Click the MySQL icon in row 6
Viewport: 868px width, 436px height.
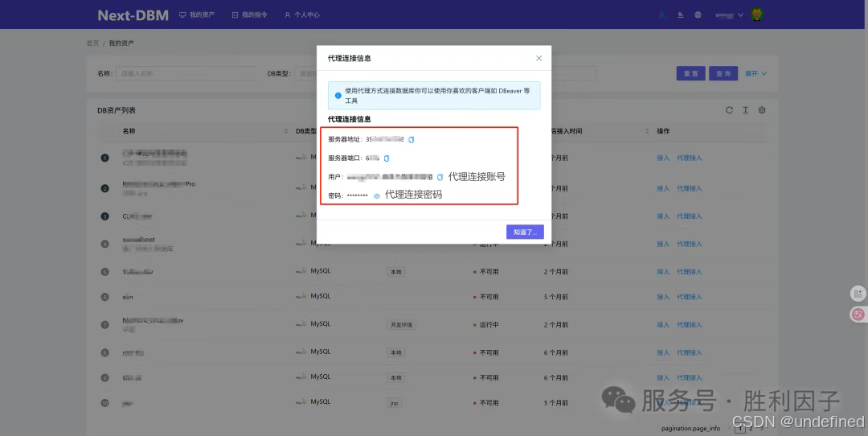[301, 296]
